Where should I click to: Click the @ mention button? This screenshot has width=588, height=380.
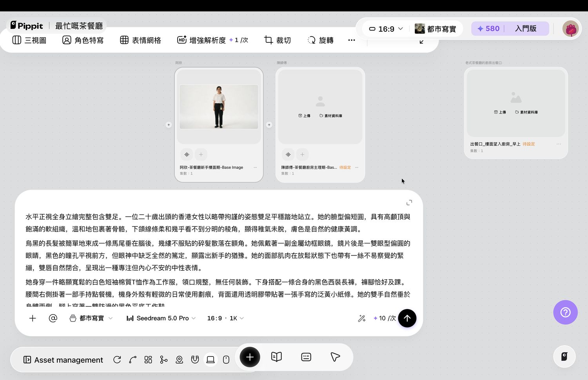tap(53, 318)
